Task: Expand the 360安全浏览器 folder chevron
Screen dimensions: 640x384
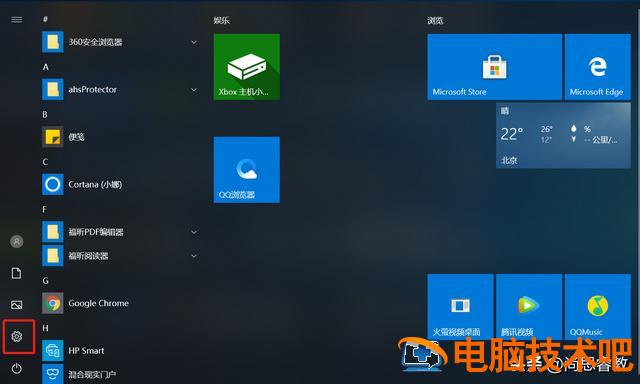Action: pyautogui.click(x=194, y=42)
